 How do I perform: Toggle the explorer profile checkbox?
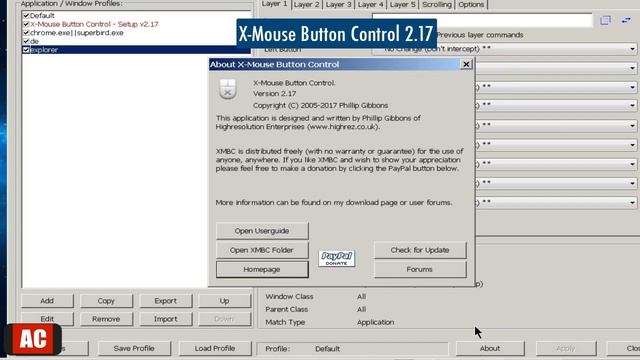(x=26, y=50)
